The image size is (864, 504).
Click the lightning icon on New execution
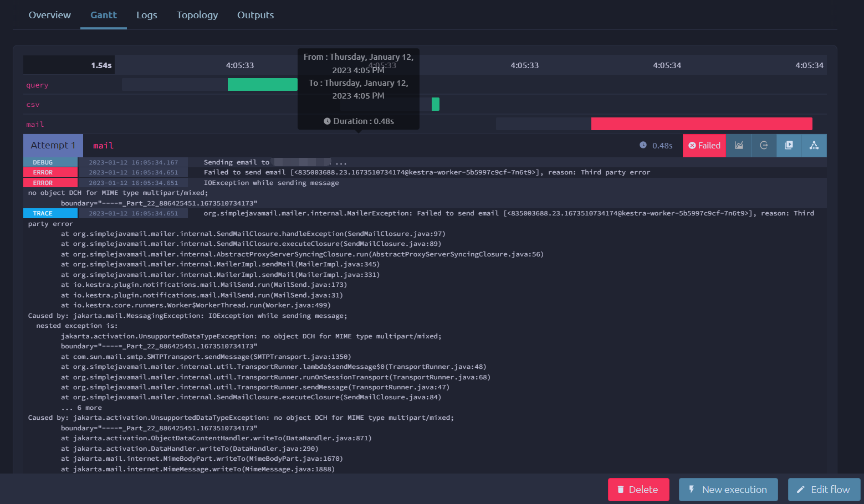(x=691, y=490)
